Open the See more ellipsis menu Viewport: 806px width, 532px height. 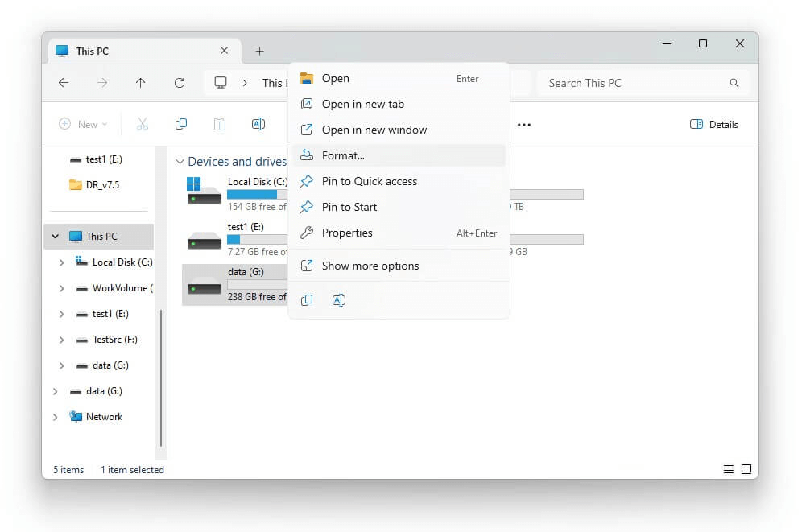tap(524, 124)
